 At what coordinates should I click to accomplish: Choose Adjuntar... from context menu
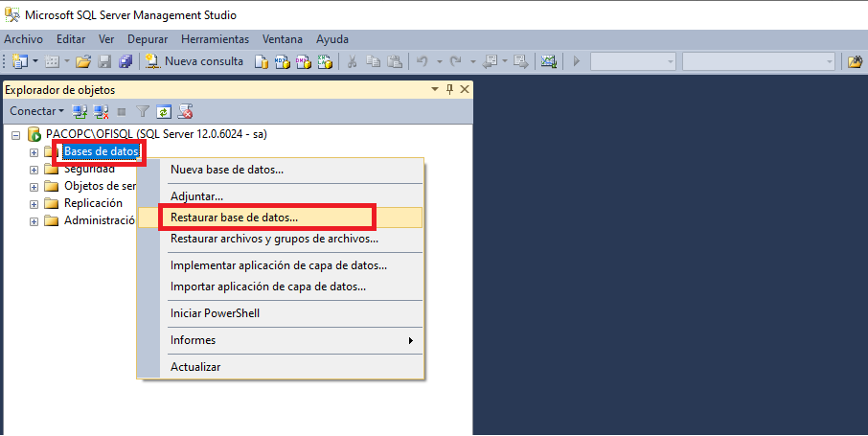(280, 196)
